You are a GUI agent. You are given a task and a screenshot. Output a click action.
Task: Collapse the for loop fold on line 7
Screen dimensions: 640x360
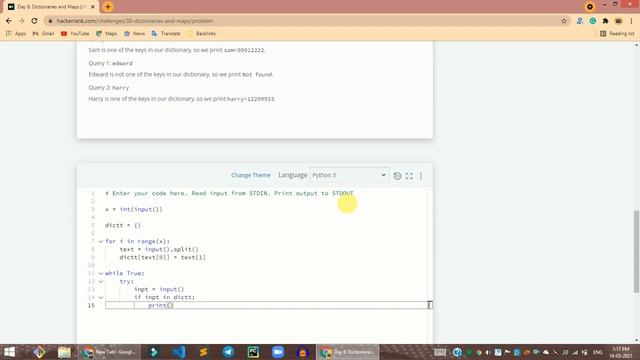(x=101, y=241)
